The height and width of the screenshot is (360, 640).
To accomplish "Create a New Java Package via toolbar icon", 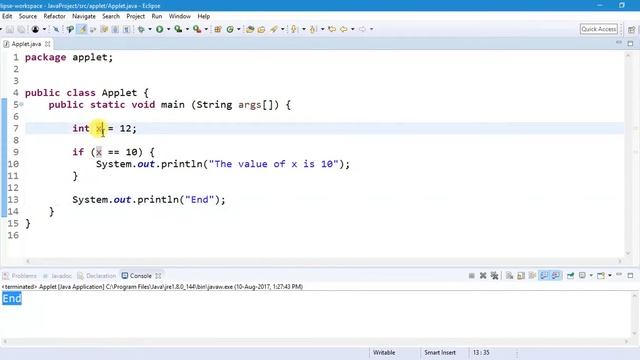I will coord(218,29).
